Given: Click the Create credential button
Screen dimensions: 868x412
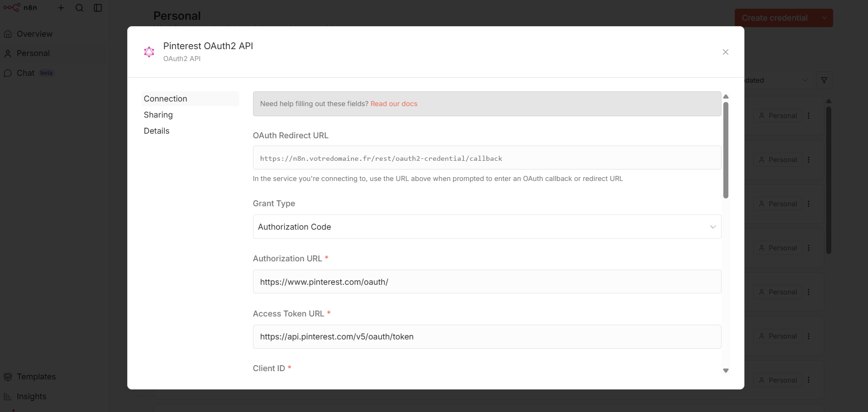Looking at the screenshot, I should coord(775,18).
